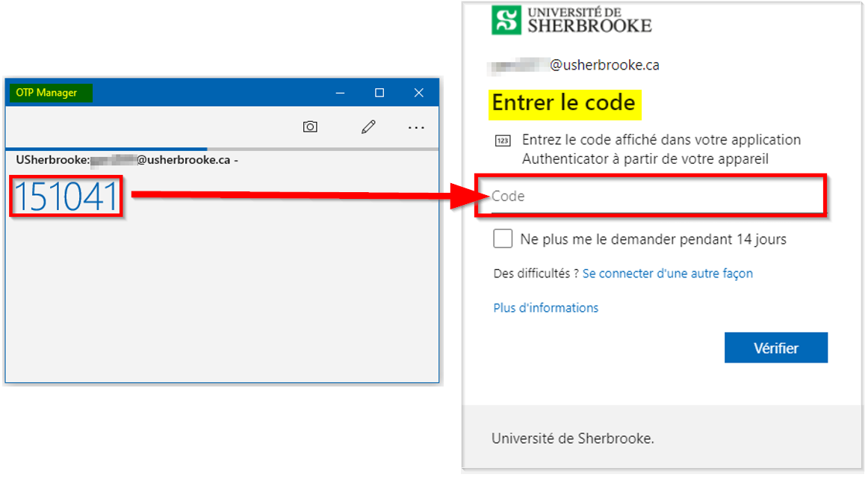Select the 151041 one-time code

point(66,196)
